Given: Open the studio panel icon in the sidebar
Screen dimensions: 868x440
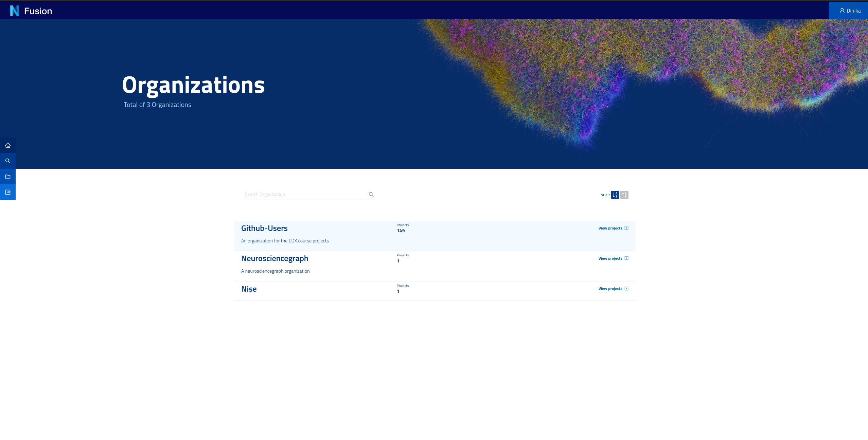Looking at the screenshot, I should [x=8, y=192].
